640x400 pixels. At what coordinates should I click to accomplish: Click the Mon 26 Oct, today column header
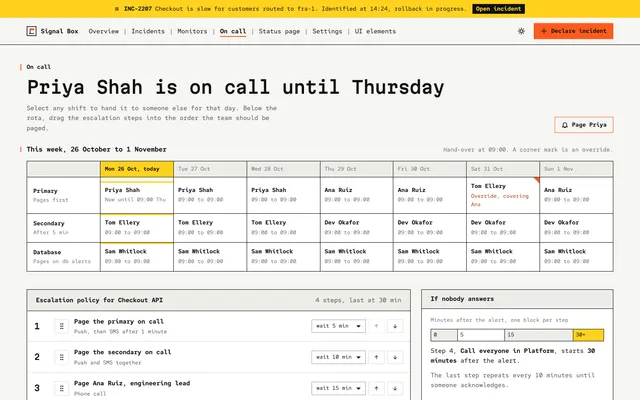click(137, 169)
